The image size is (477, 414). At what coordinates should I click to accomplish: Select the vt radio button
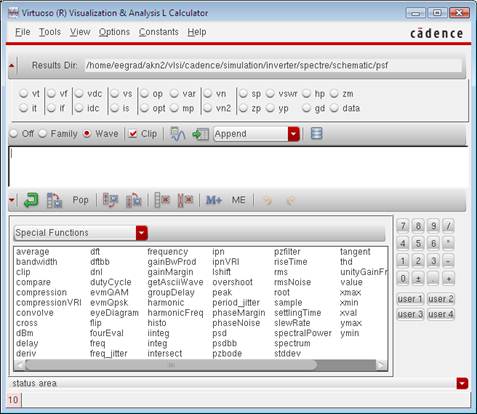tap(23, 94)
